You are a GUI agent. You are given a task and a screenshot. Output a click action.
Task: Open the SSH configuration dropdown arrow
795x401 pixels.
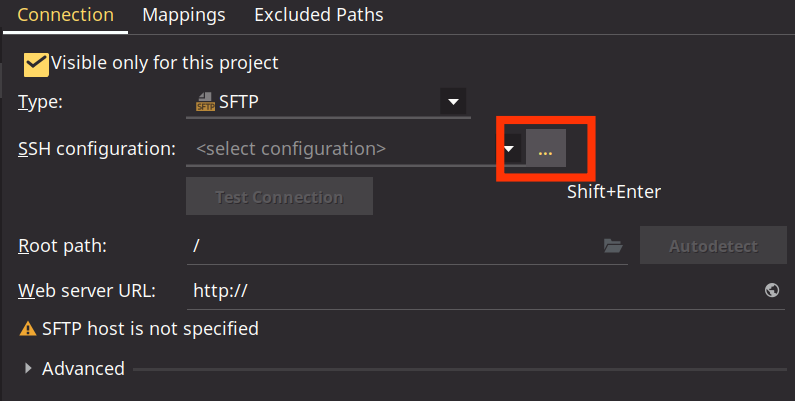pos(509,149)
